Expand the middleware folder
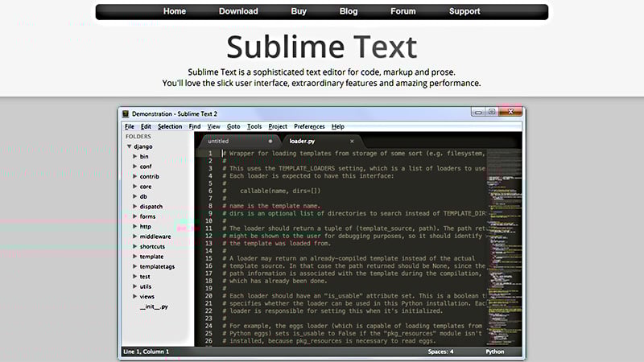The image size is (644, 362). [x=135, y=237]
